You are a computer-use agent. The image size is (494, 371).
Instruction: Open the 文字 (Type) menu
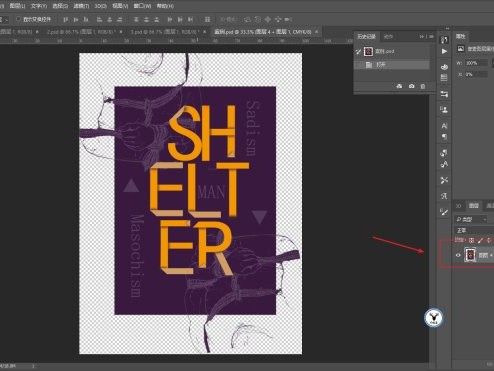(39, 6)
